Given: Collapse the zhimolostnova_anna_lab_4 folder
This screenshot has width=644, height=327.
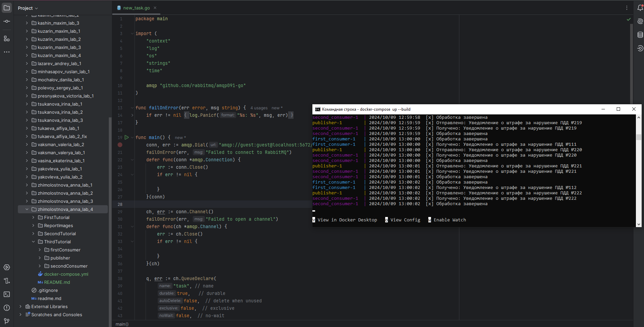Looking at the screenshot, I should [x=27, y=209].
